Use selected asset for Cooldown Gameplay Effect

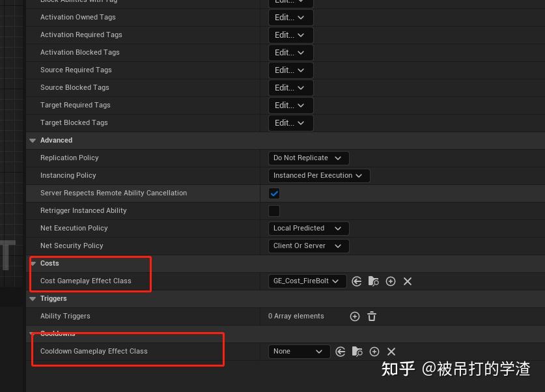point(340,351)
